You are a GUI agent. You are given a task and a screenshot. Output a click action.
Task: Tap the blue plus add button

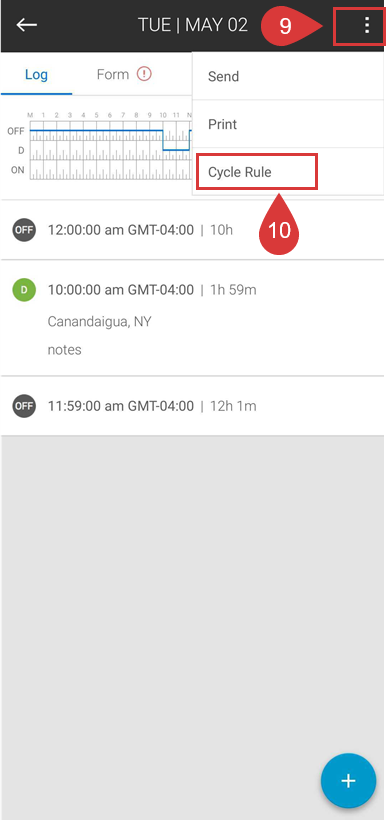[x=348, y=781]
